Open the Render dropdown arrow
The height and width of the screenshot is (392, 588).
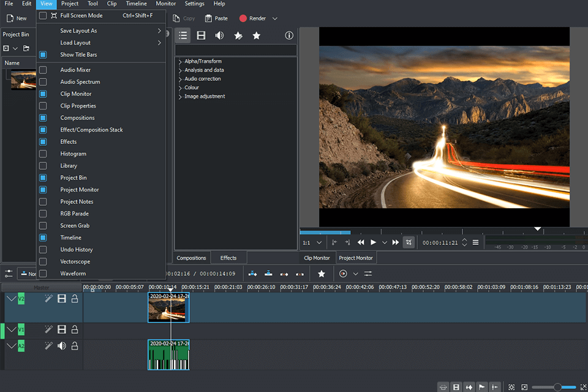pos(275,19)
